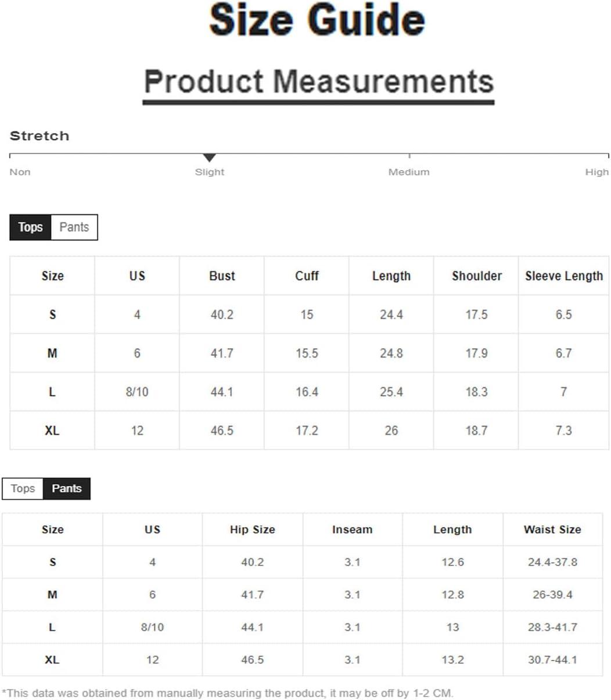
Task: Click the Shoulder column header
Action: pos(476,276)
